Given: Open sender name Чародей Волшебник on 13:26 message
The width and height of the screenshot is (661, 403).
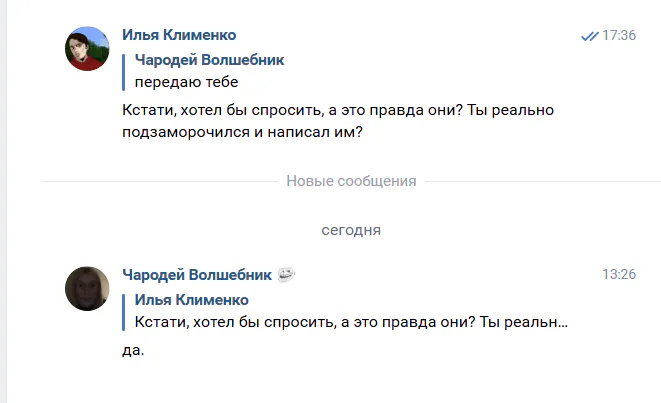Looking at the screenshot, I should pyautogui.click(x=196, y=275).
